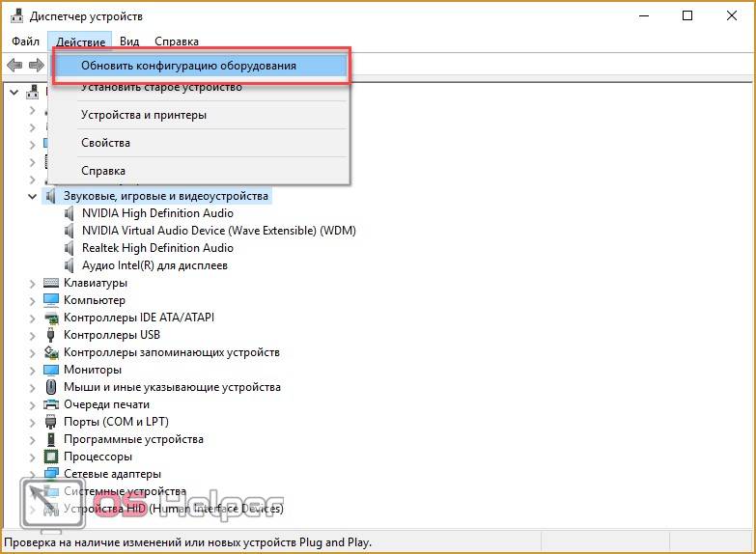Expand the Клавиатуры category
The width and height of the screenshot is (756, 554).
point(32,283)
